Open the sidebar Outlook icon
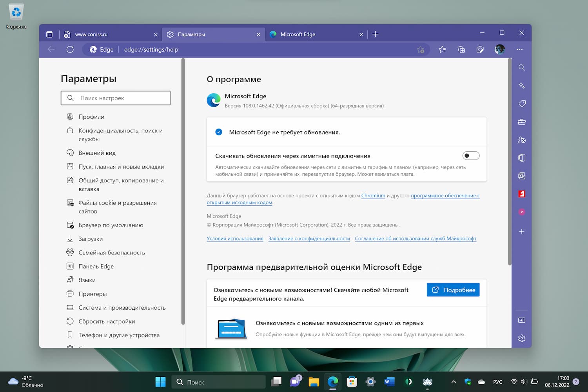The width and height of the screenshot is (588, 392). [x=522, y=176]
